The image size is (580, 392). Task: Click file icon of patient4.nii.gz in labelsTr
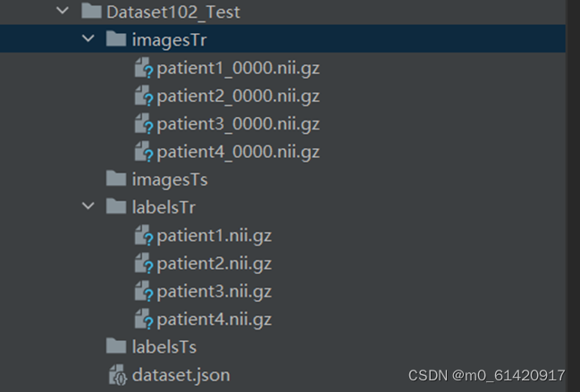pos(144,319)
